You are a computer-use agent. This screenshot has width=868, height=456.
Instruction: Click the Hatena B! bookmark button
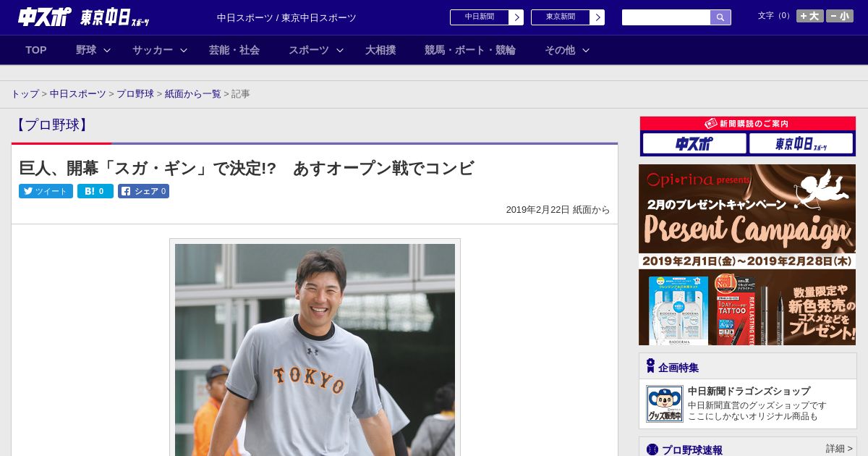[x=95, y=191]
